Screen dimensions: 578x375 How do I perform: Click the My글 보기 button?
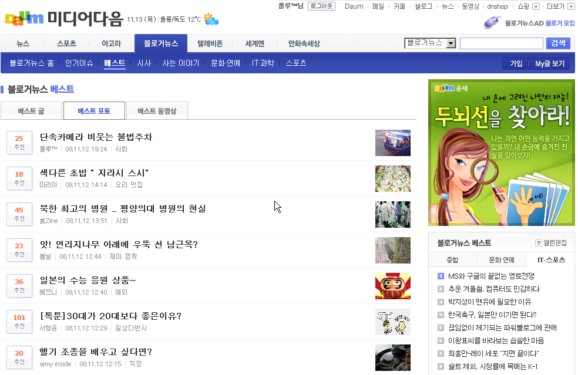(x=550, y=63)
